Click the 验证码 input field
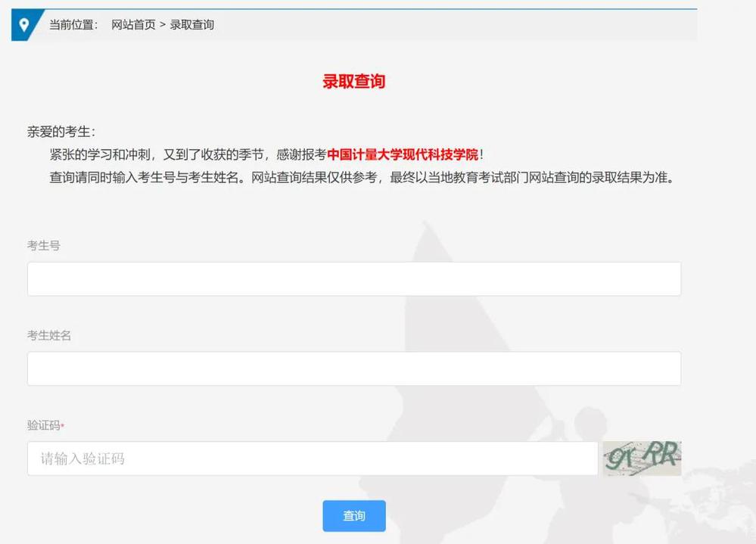756x544 pixels. coord(313,459)
